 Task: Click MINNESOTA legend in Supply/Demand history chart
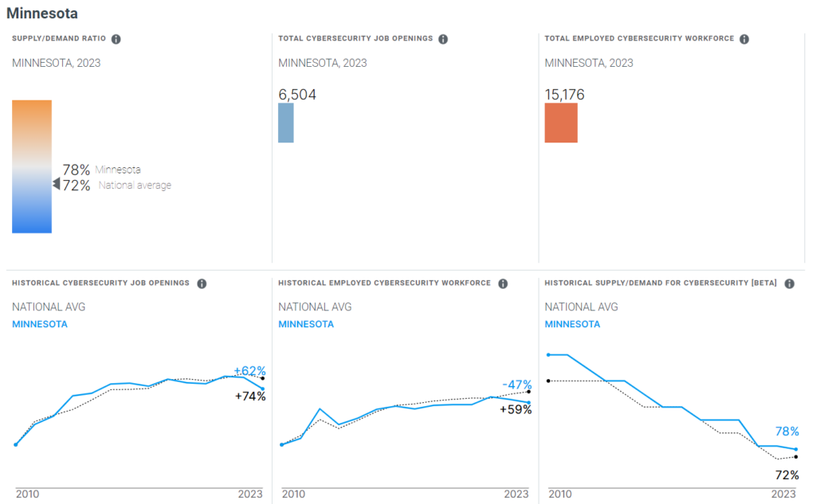click(572, 324)
